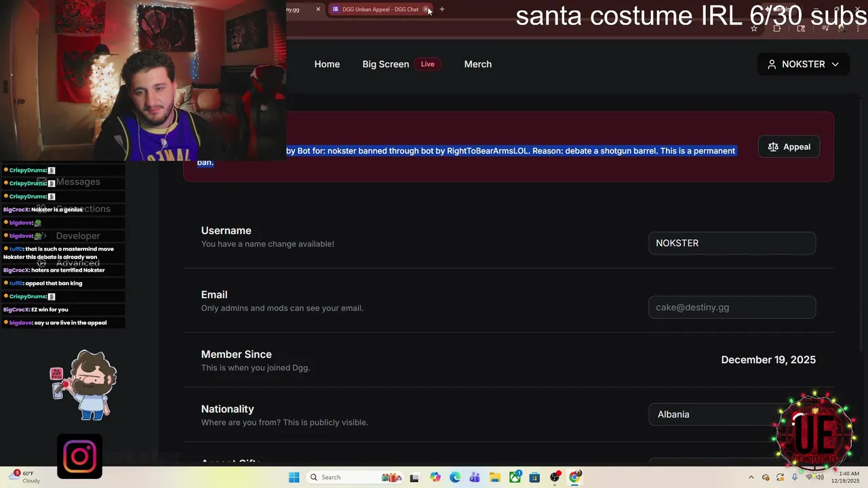868x488 pixels.
Task: Open the Big Screen page
Action: [x=385, y=64]
